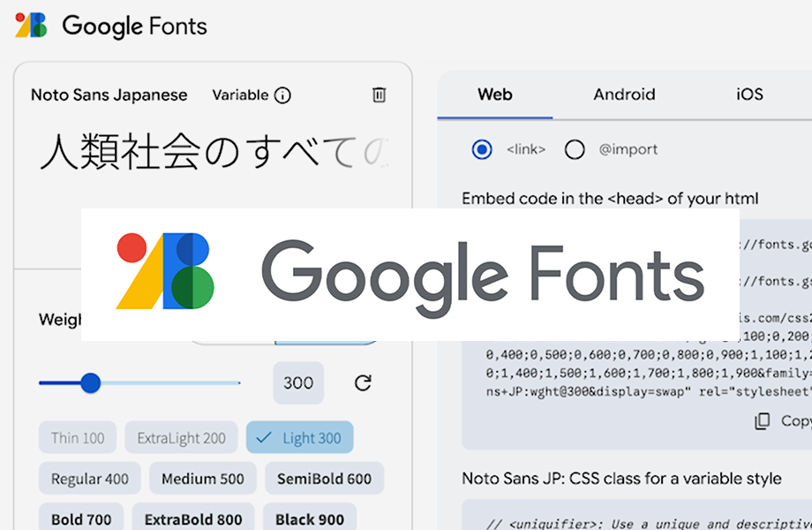812x530 pixels.
Task: Select the SemiBold 600 weight
Action: click(x=324, y=479)
